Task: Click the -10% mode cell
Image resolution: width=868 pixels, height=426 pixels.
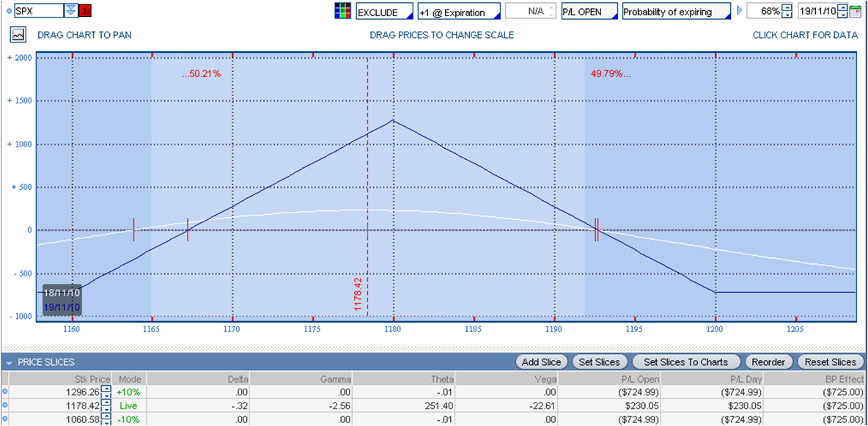Action: [128, 420]
